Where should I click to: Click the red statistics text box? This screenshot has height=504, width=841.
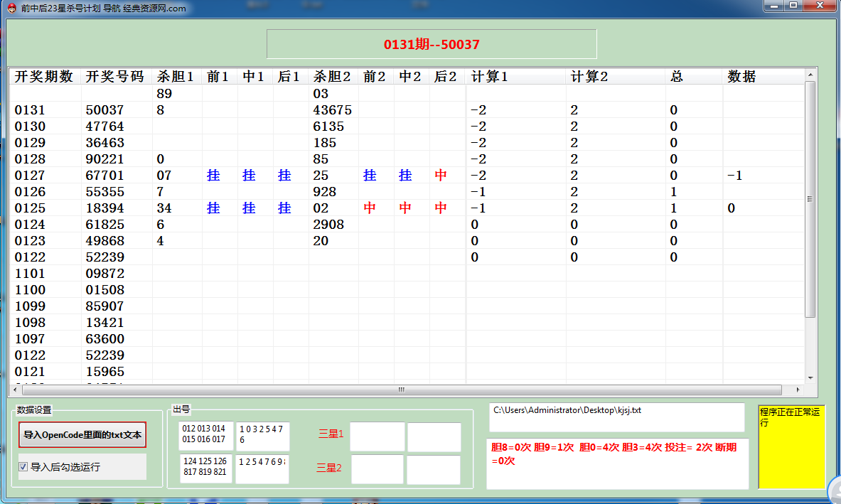tap(617, 463)
